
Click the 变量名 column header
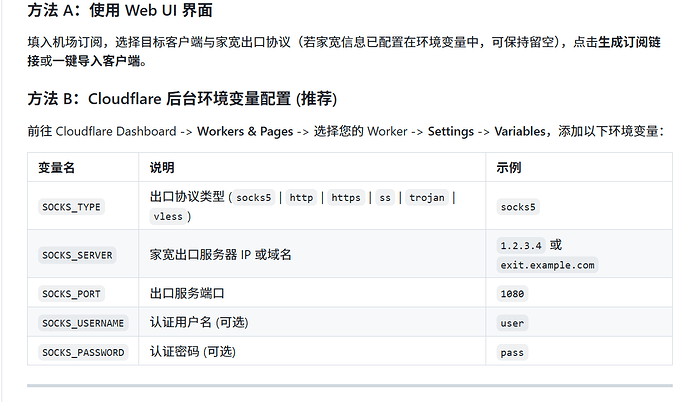pos(56,168)
